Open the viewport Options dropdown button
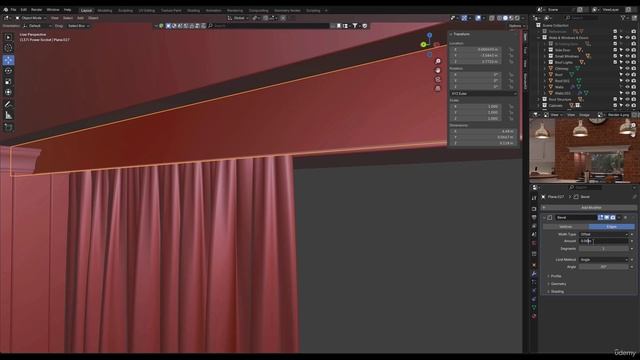Image resolution: width=640 pixels, height=360 pixels. pos(516,26)
